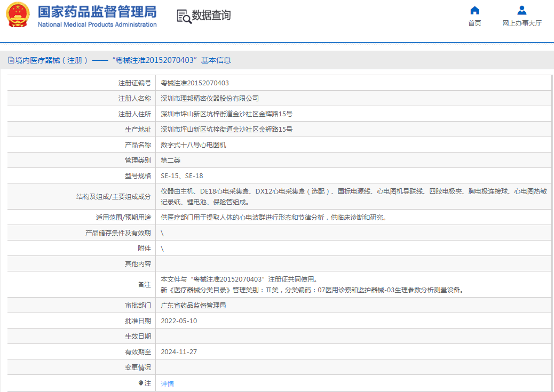Open the 详情 link
This screenshot has width=554, height=392.
tap(167, 383)
